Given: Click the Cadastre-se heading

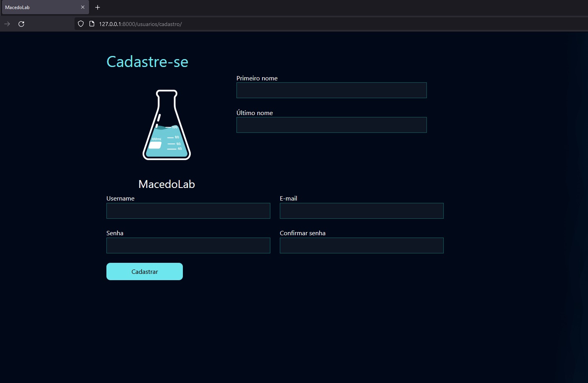Looking at the screenshot, I should pos(147,61).
